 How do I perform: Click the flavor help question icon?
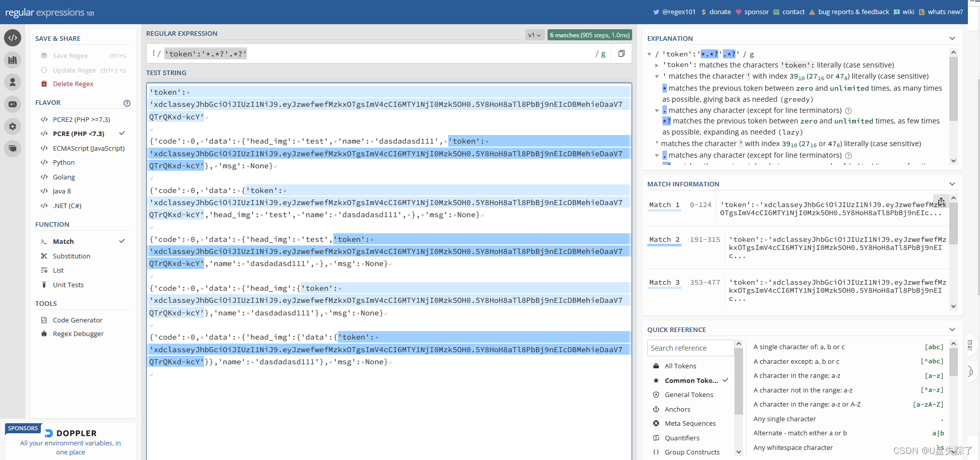pos(127,103)
